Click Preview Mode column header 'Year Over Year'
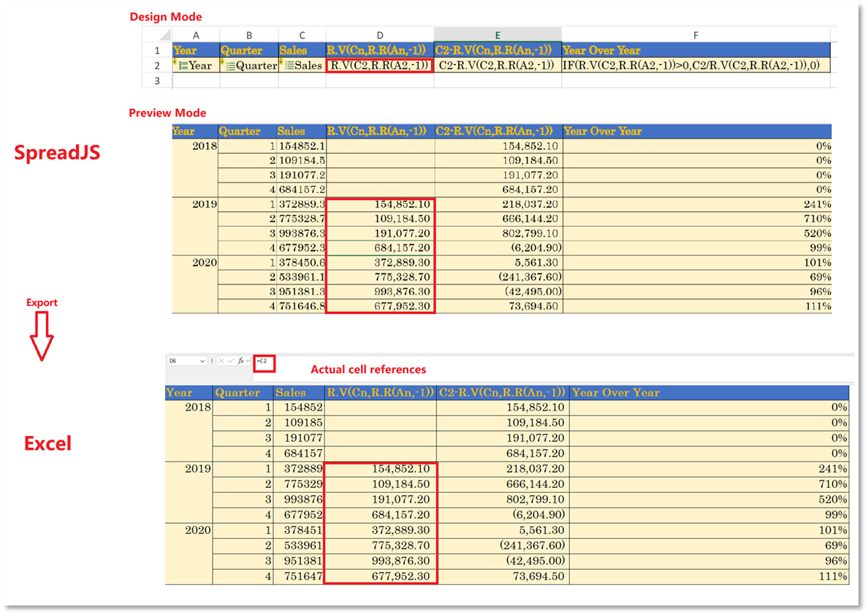Screen dimensions: 868x615 697,131
